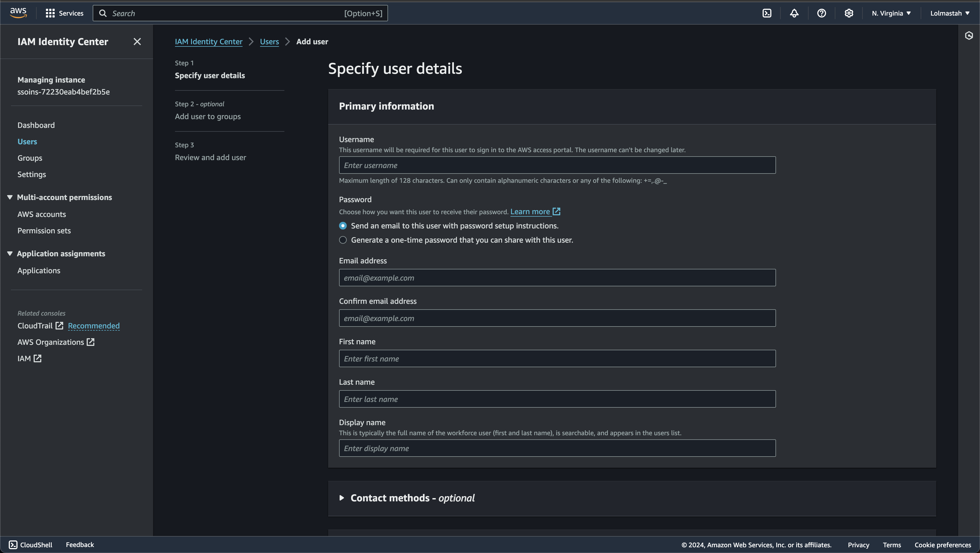Click the Step 2 Add user to groups step
The image size is (980, 553).
click(x=208, y=116)
